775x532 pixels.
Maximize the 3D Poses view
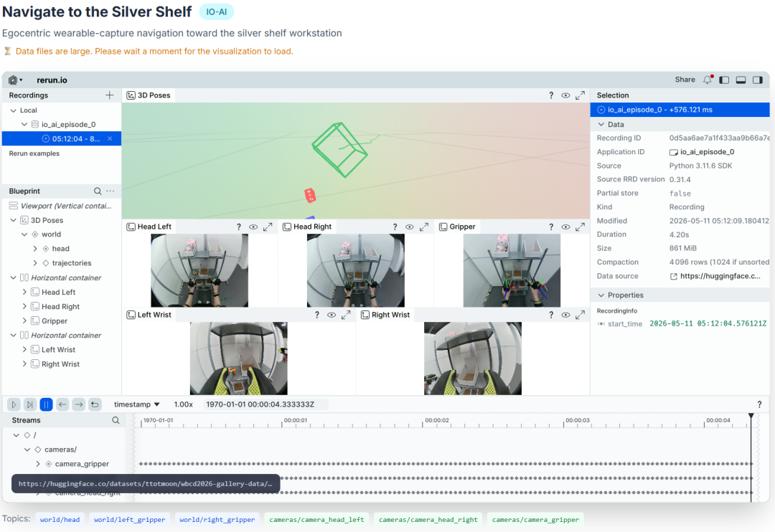581,95
